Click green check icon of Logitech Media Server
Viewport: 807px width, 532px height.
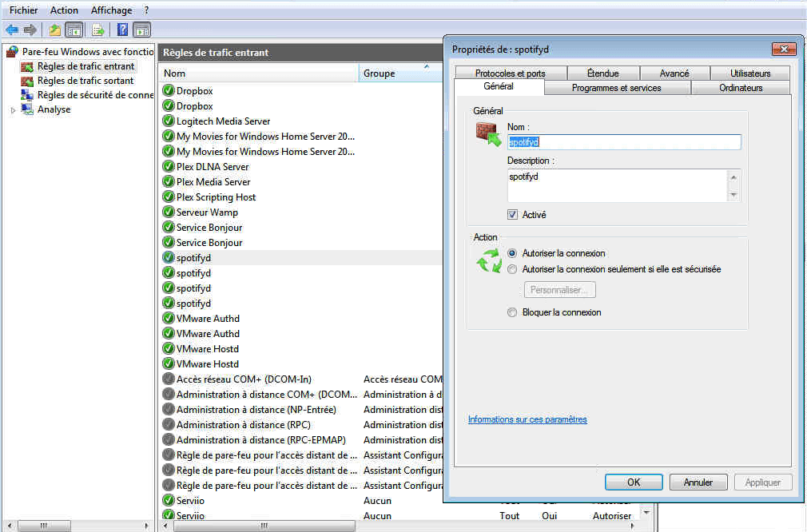point(169,121)
